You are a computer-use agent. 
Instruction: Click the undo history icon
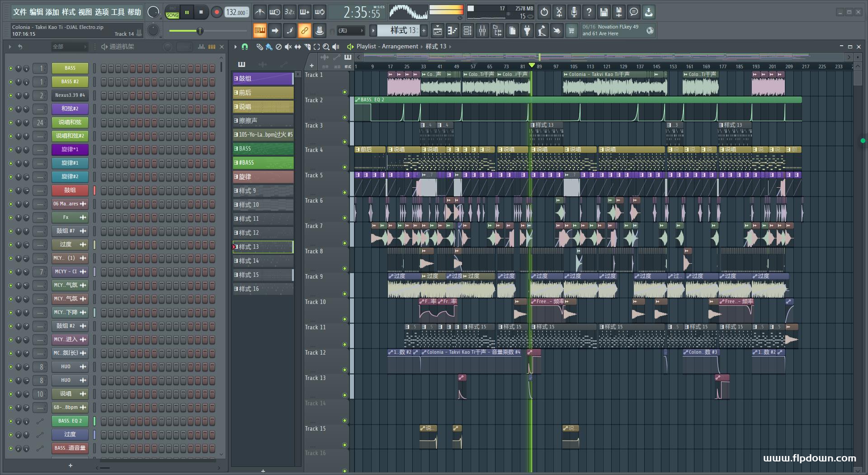(x=544, y=12)
